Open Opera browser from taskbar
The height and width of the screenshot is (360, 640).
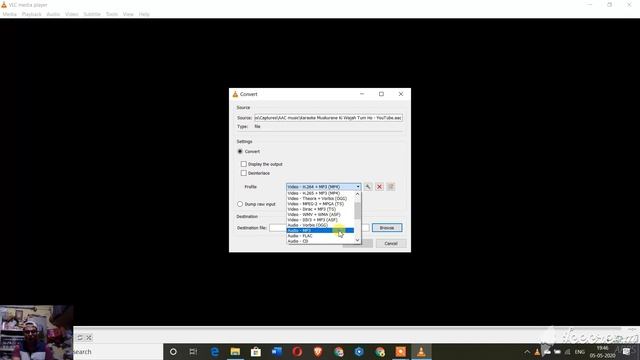click(297, 351)
